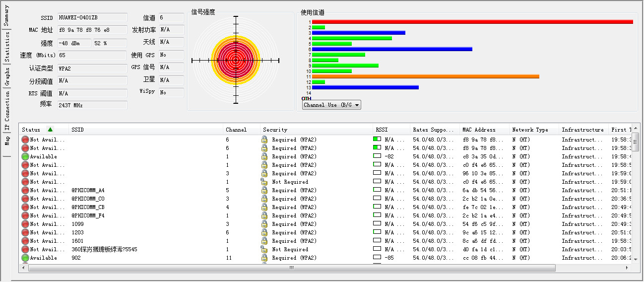Screen dimensions: 644x282
Task: Sort the list by the SSID column header
Action: click(146, 130)
